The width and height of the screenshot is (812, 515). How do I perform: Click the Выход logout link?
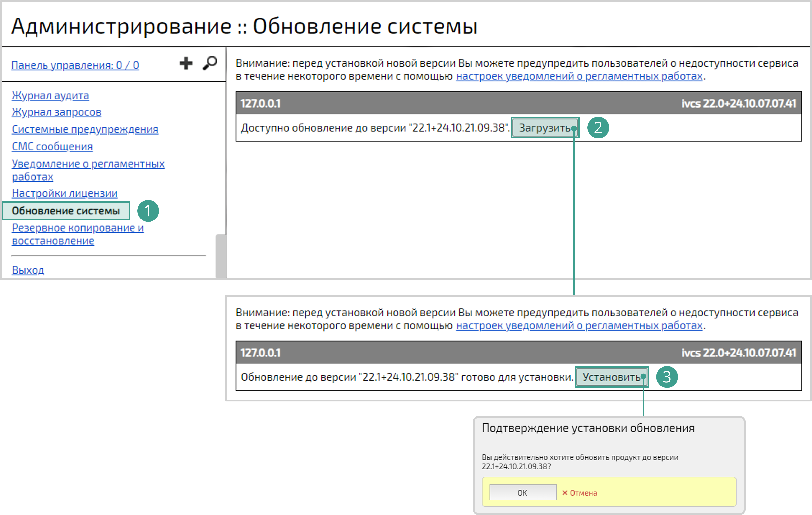tap(28, 270)
